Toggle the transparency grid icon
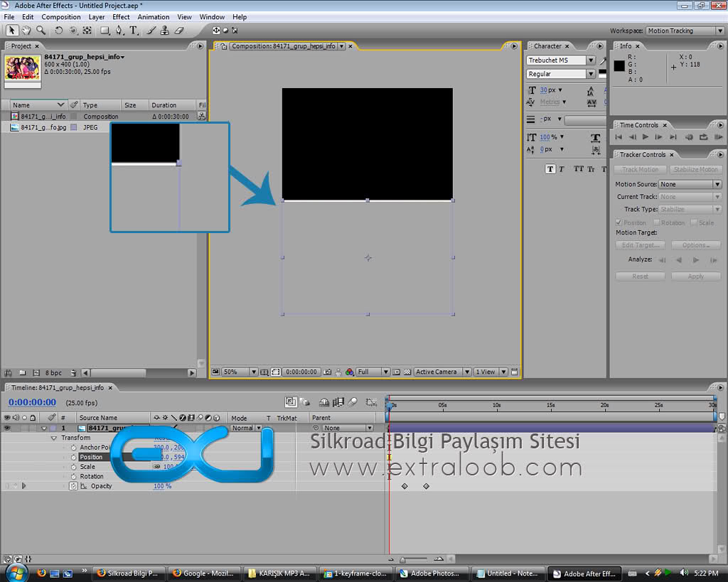 tap(407, 372)
